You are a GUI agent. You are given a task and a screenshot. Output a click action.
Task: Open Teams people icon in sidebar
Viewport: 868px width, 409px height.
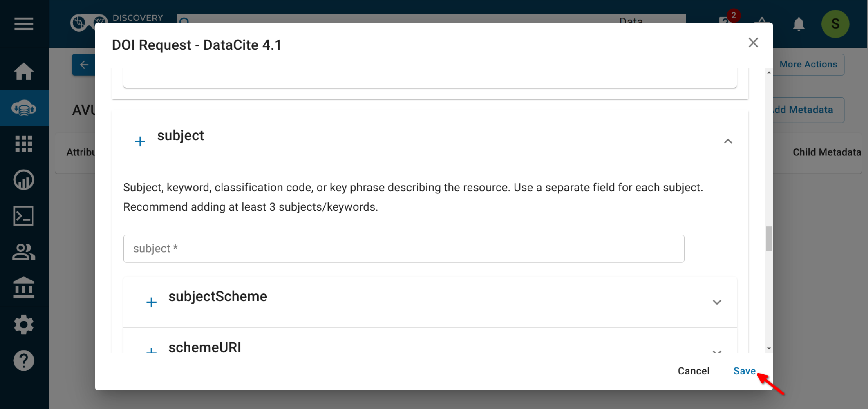(24, 252)
